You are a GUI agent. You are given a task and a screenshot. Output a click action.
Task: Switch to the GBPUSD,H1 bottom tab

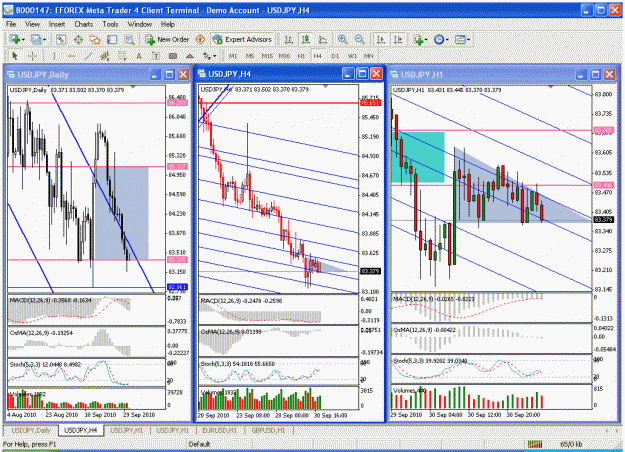click(268, 430)
